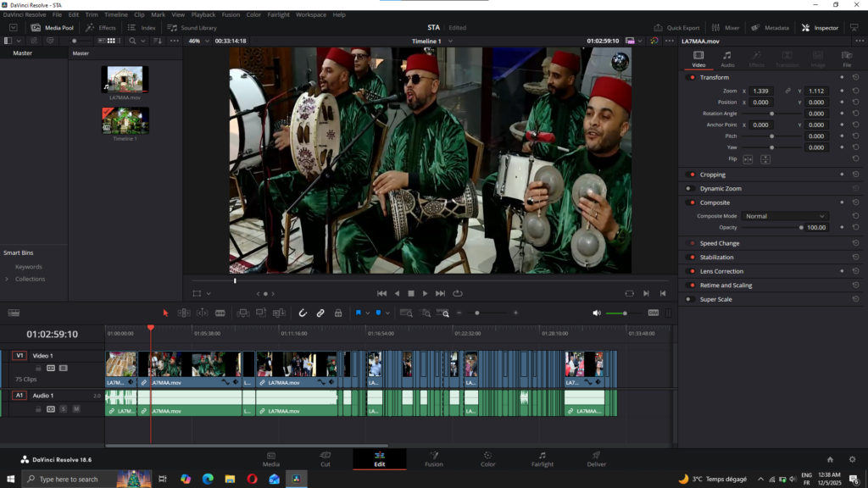868x488 pixels.
Task: Open the Workspace menu
Action: coord(311,14)
